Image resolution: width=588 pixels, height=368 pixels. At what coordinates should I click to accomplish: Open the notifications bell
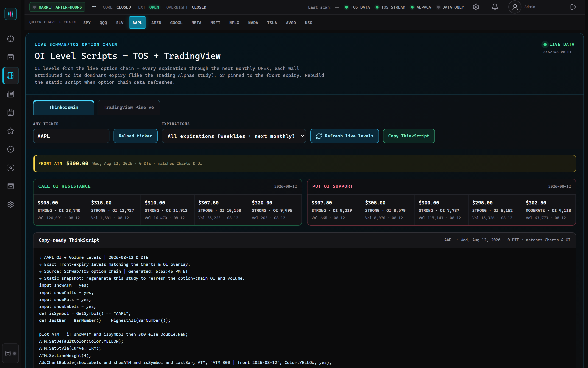495,7
